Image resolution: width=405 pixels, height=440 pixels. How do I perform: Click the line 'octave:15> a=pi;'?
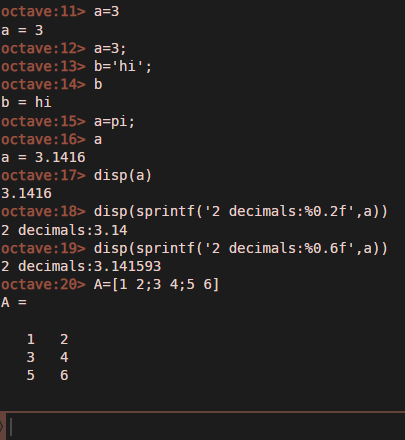(68, 121)
